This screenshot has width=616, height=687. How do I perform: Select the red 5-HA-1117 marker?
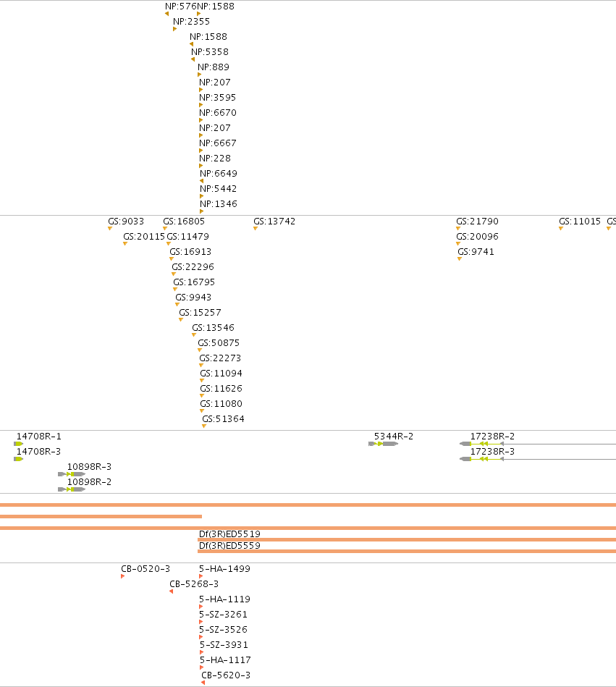click(202, 667)
